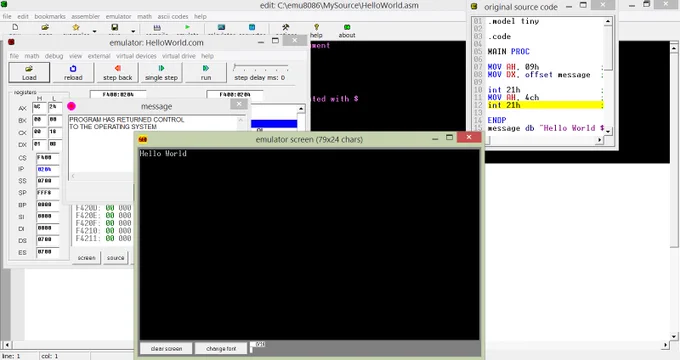The width and height of the screenshot is (680, 360).
Task: Click the reload button in the emulator
Action: coord(73,72)
